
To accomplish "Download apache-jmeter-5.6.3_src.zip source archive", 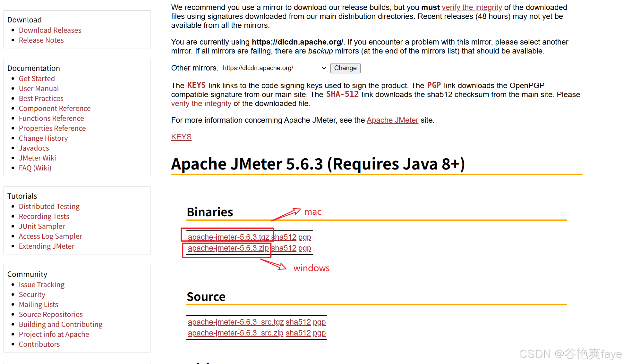I will (x=235, y=333).
